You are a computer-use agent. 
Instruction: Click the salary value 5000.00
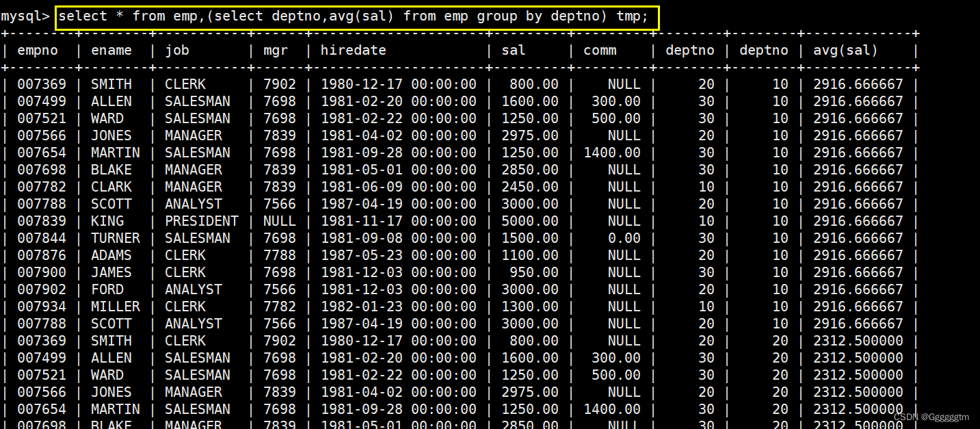click(530, 221)
